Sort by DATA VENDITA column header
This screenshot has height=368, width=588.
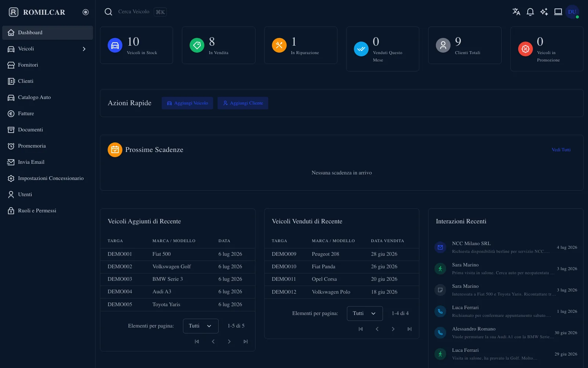(387, 241)
